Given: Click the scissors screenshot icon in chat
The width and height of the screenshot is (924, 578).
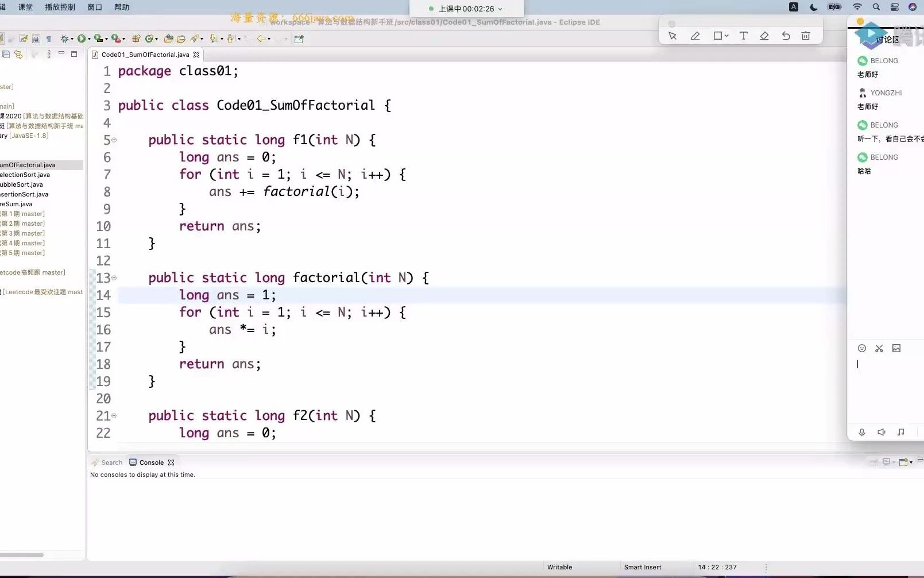Looking at the screenshot, I should click(879, 348).
